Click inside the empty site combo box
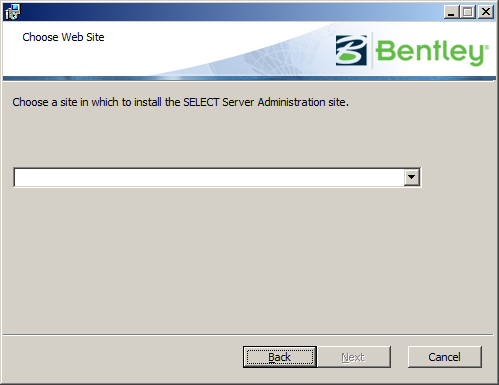499x385 pixels. (209, 177)
